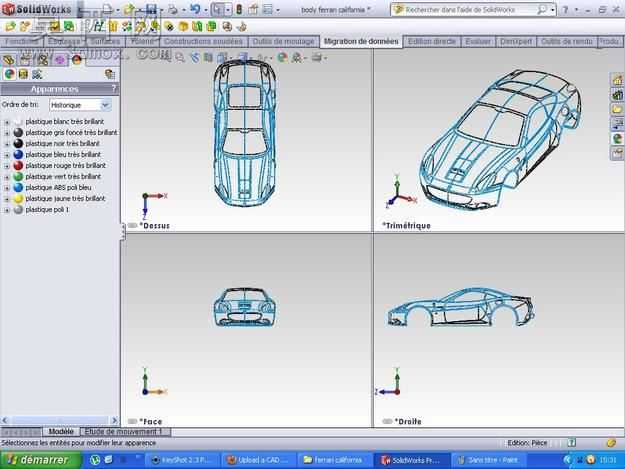Click the help question mark in title bar
625x469 pixels.
point(565,10)
